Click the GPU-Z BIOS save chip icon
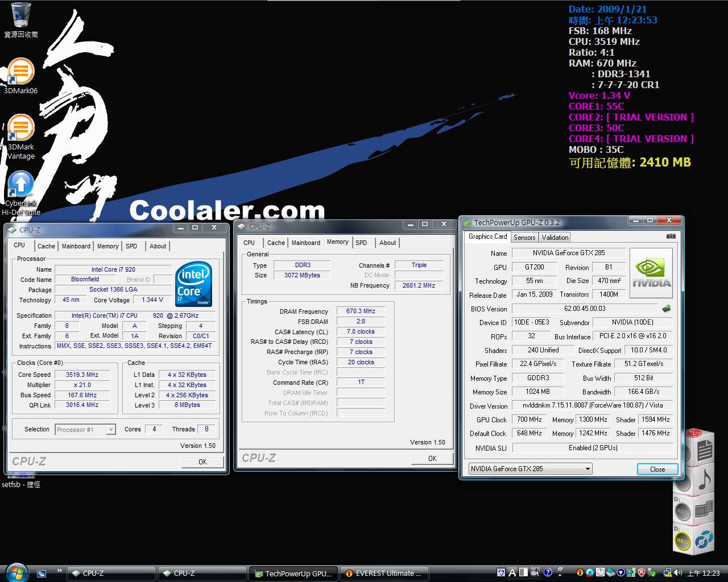728x582 pixels. (667, 309)
